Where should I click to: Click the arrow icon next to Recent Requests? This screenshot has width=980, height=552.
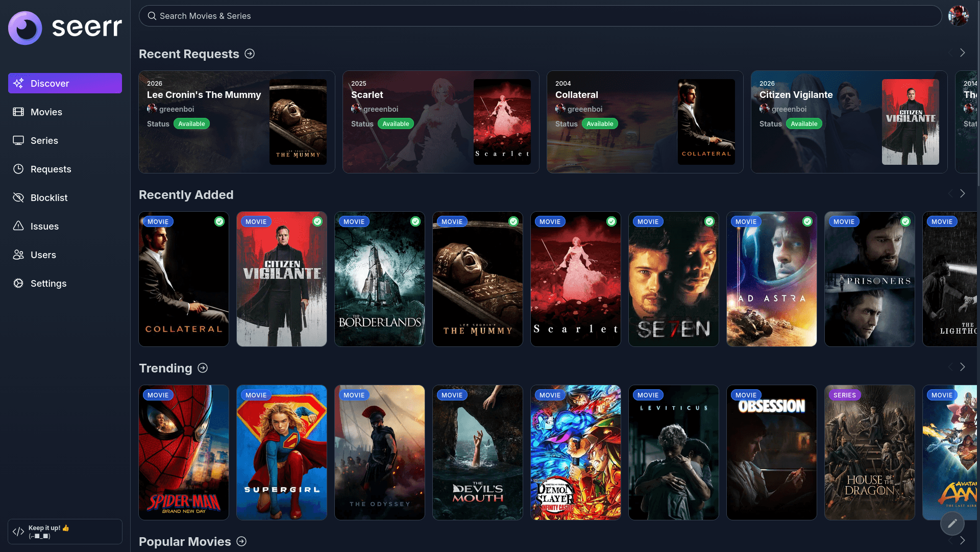pyautogui.click(x=250, y=54)
